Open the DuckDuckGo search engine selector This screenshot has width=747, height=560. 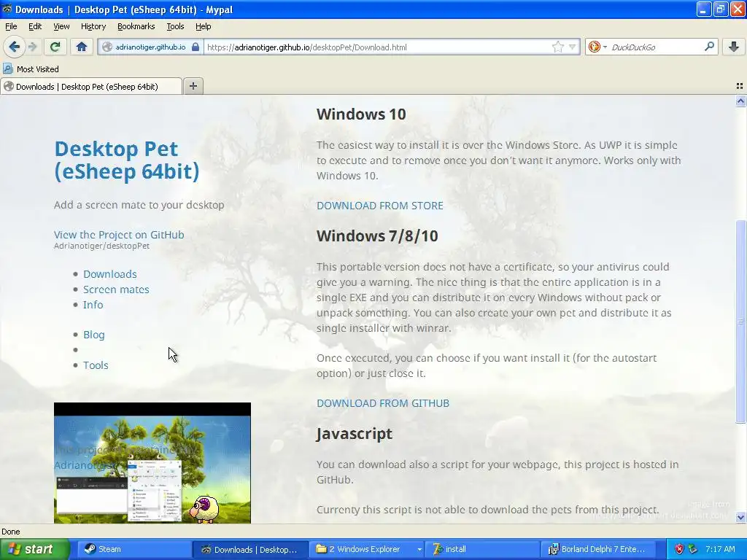tap(597, 47)
